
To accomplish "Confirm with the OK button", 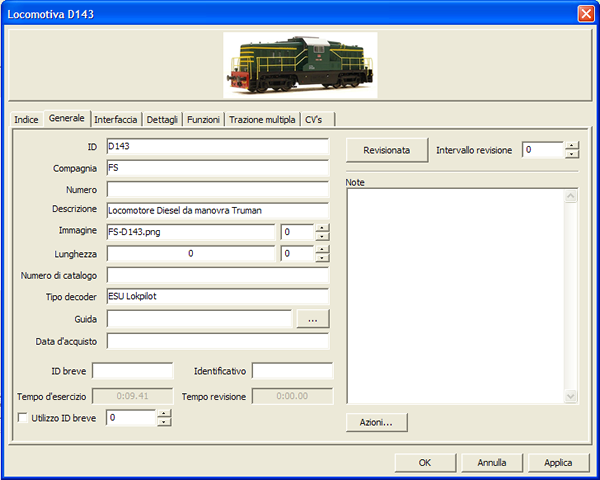I will point(424,463).
